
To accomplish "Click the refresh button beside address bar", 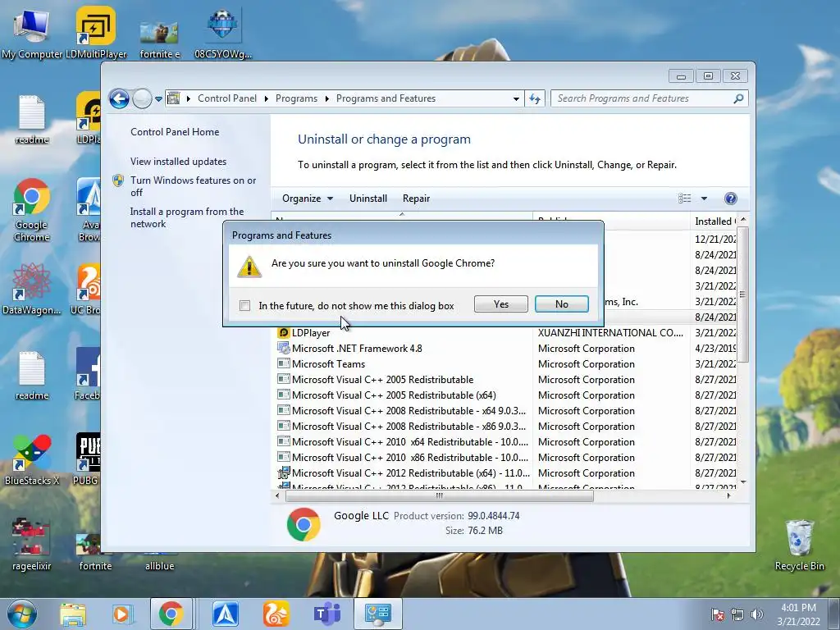I will pyautogui.click(x=535, y=98).
